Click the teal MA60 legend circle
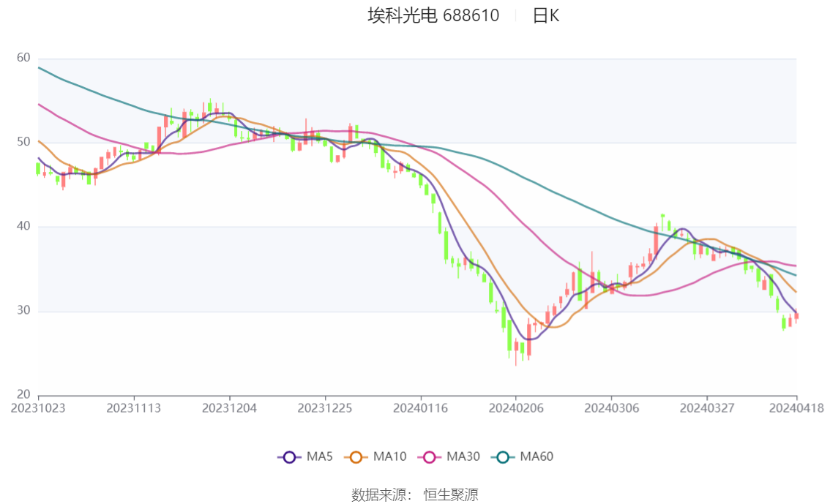This screenshot has height=504, width=830. (503, 457)
